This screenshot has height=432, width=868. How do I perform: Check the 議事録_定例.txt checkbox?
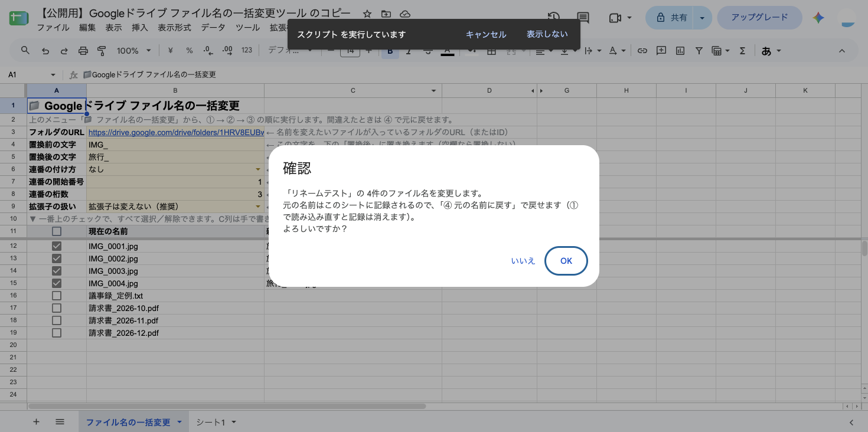(57, 296)
